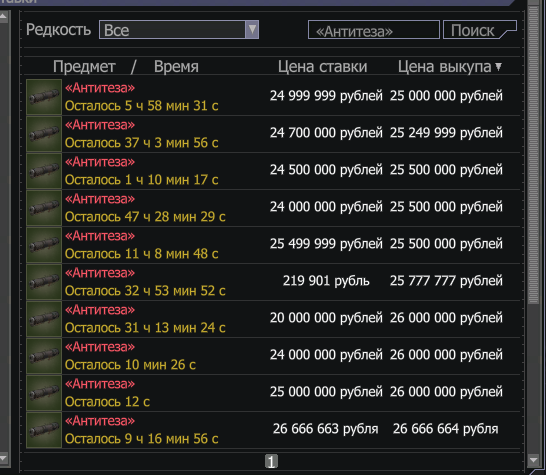Click the Время column header
This screenshot has width=546, height=475.
coord(176,66)
